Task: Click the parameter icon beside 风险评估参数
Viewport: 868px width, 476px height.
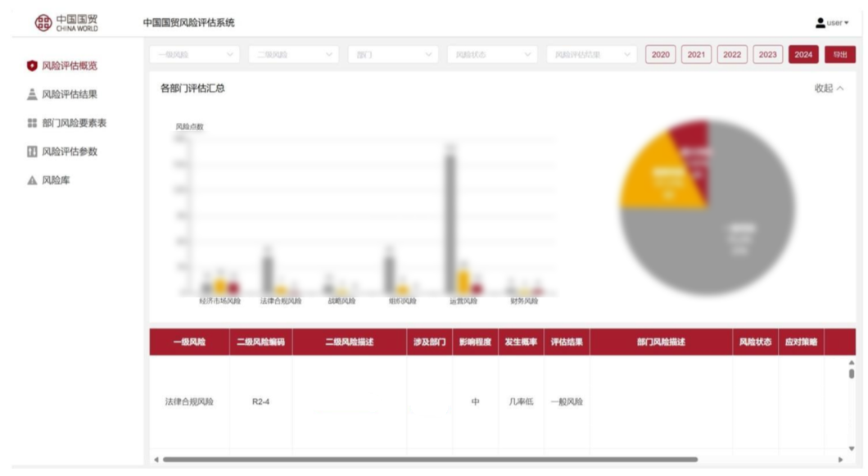Action: pyautogui.click(x=33, y=152)
